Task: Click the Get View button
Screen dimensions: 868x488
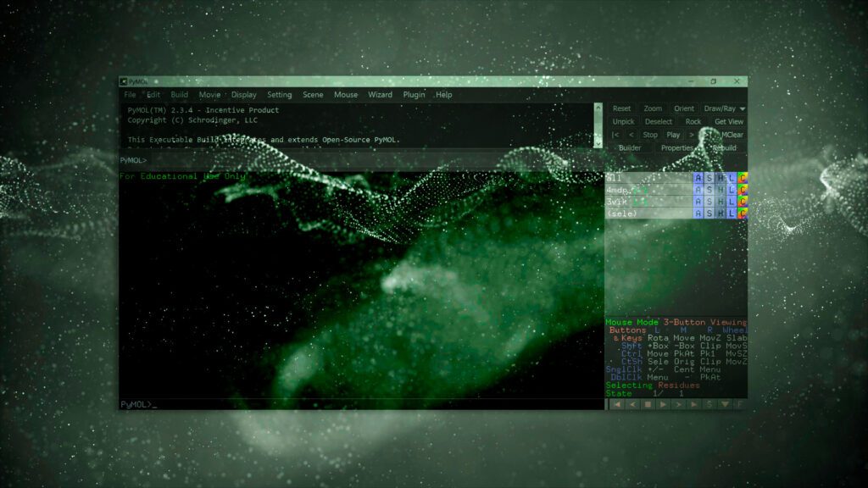Action: tap(728, 122)
